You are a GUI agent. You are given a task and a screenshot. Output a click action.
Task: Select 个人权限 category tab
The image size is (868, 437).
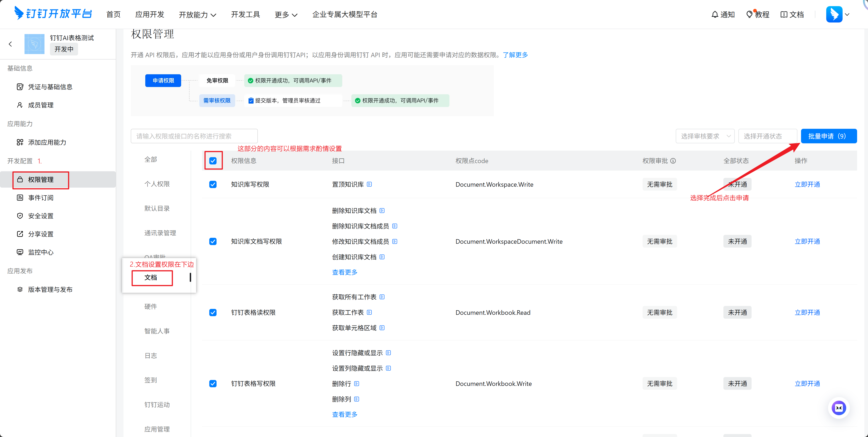coord(157,184)
